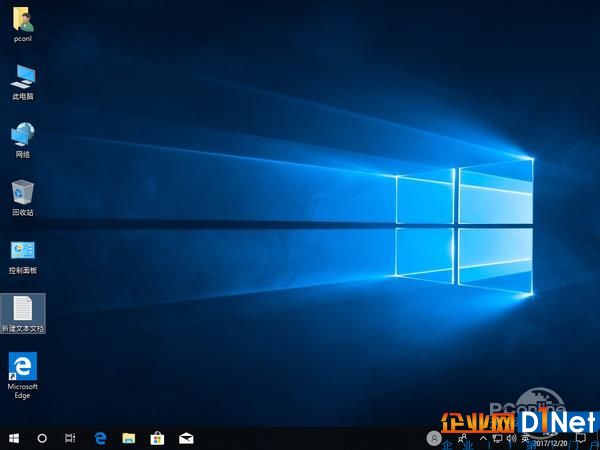Viewport: 600px width, 450px height.
Task: Open the Mail app from taskbar
Action: pyautogui.click(x=186, y=438)
